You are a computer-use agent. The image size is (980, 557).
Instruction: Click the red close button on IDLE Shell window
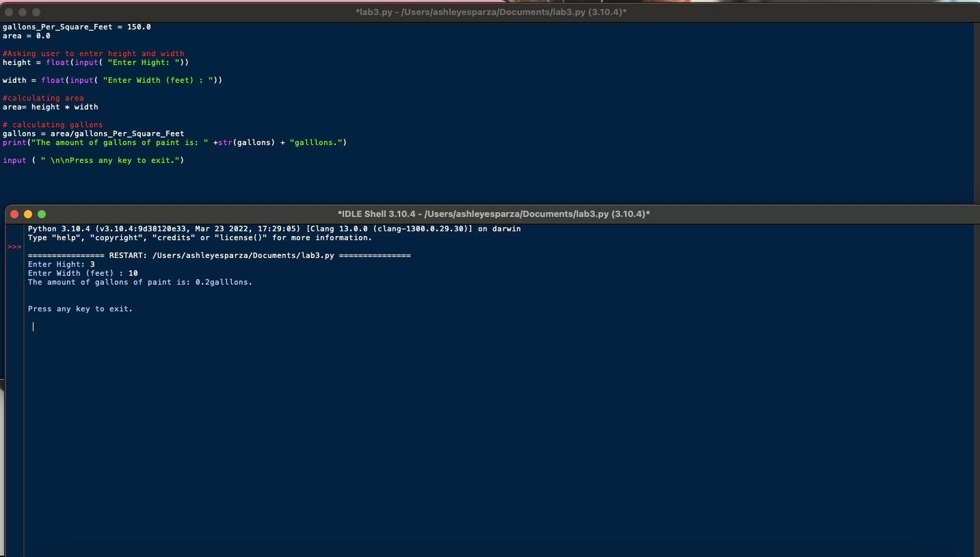pyautogui.click(x=14, y=214)
